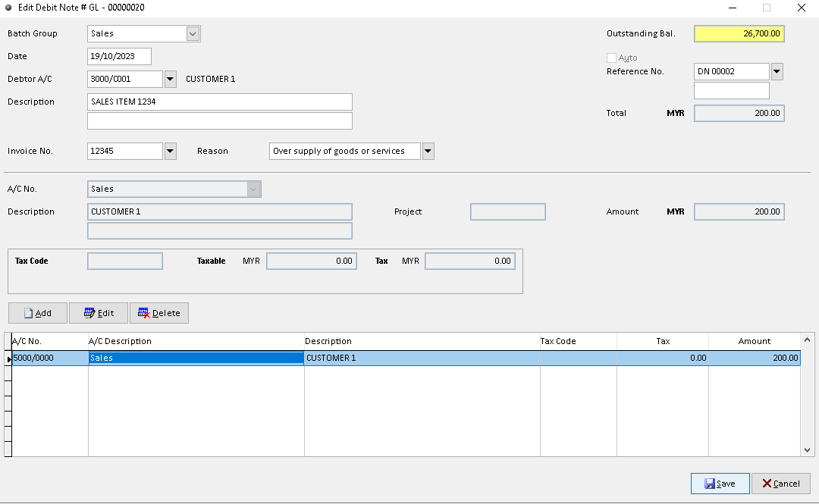Open the Debtor A/C dropdown arrow

171,80
